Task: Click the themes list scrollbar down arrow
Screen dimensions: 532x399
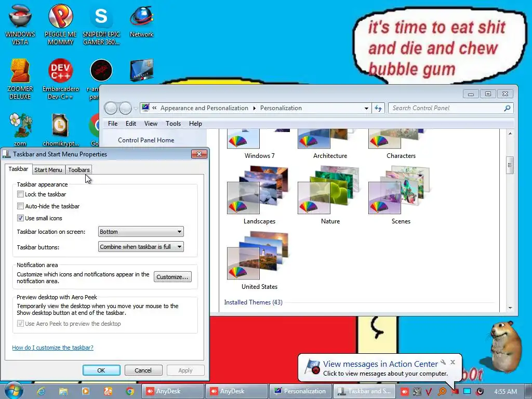Action: 510,308
